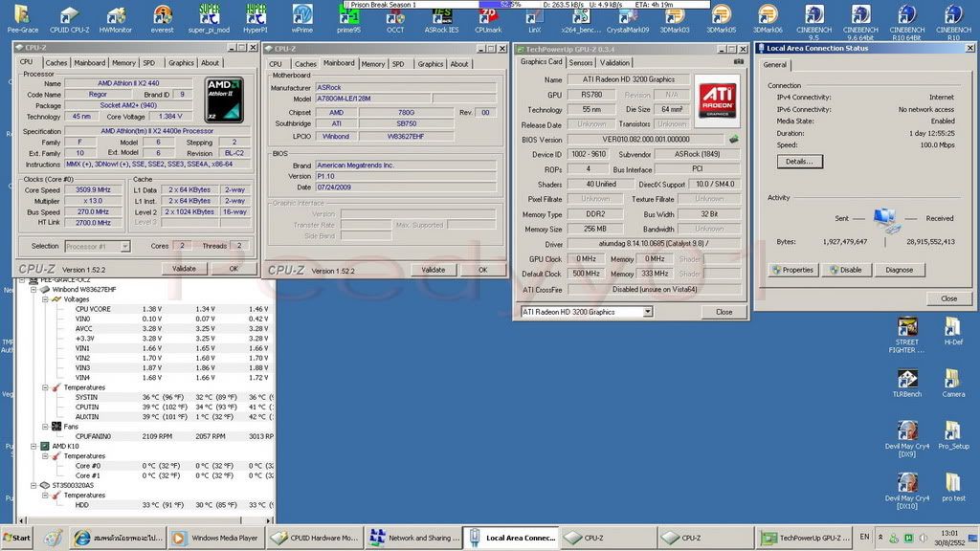Collapse the HDD Temperatures node under ST3500320AS
This screenshot has width=980, height=551.
pos(45,496)
